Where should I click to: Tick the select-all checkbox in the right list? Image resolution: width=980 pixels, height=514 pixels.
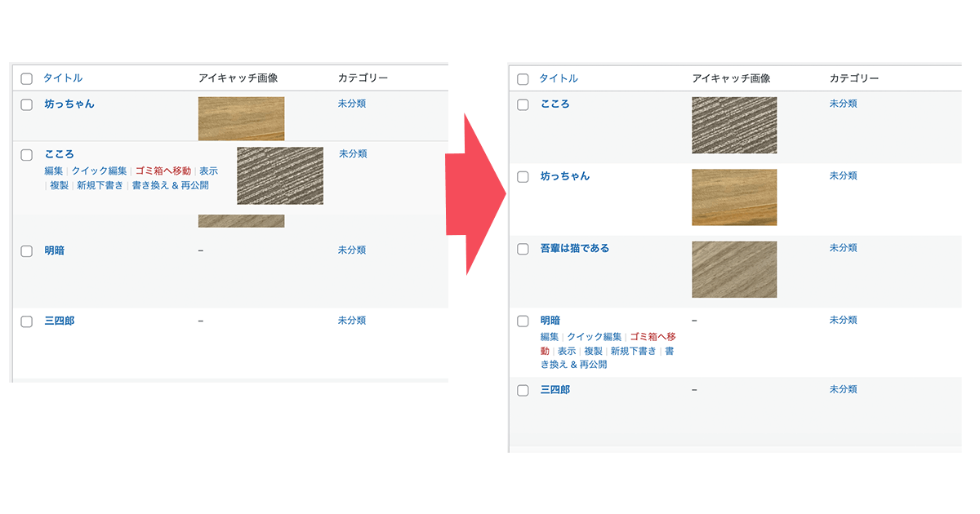(523, 79)
